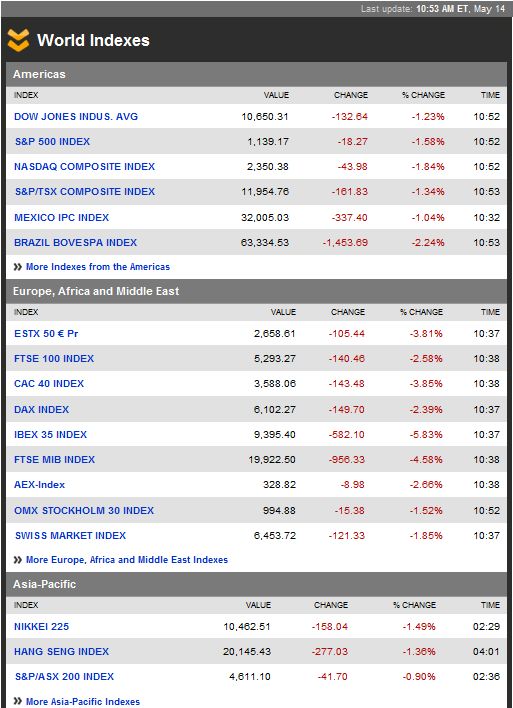Image resolution: width=513 pixels, height=708 pixels.
Task: Expand More Europe, Africa and Middle East Indexes
Action: 127,560
